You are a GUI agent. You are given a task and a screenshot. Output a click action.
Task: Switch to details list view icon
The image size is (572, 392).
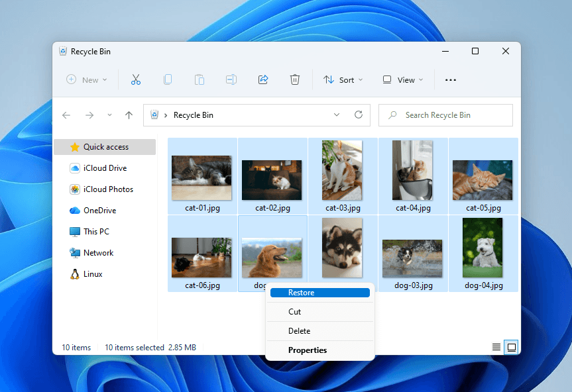tap(496, 347)
